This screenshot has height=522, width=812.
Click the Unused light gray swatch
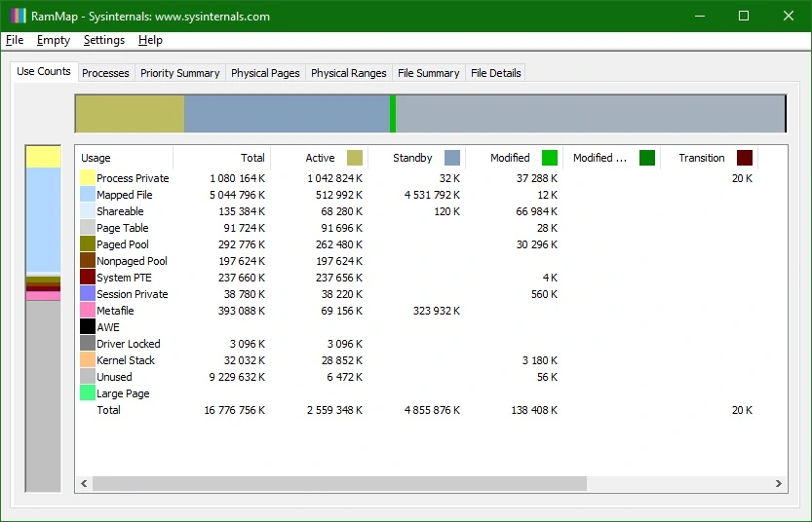pyautogui.click(x=88, y=377)
